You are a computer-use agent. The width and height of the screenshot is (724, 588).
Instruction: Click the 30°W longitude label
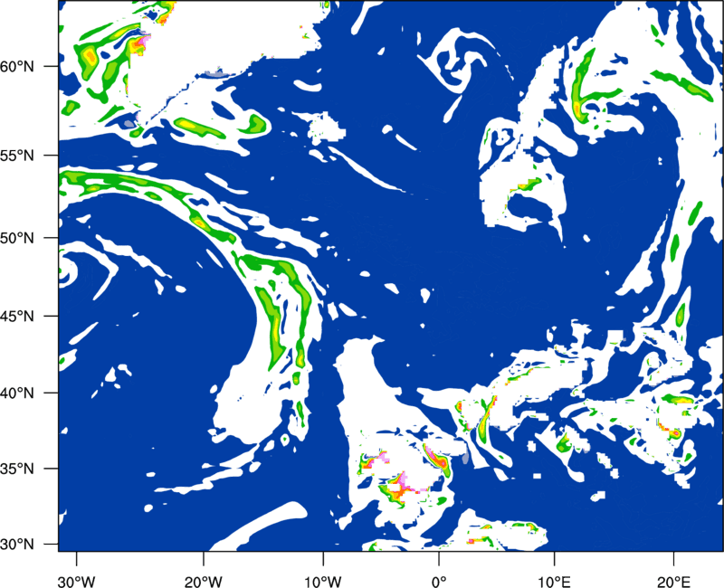[77, 581]
